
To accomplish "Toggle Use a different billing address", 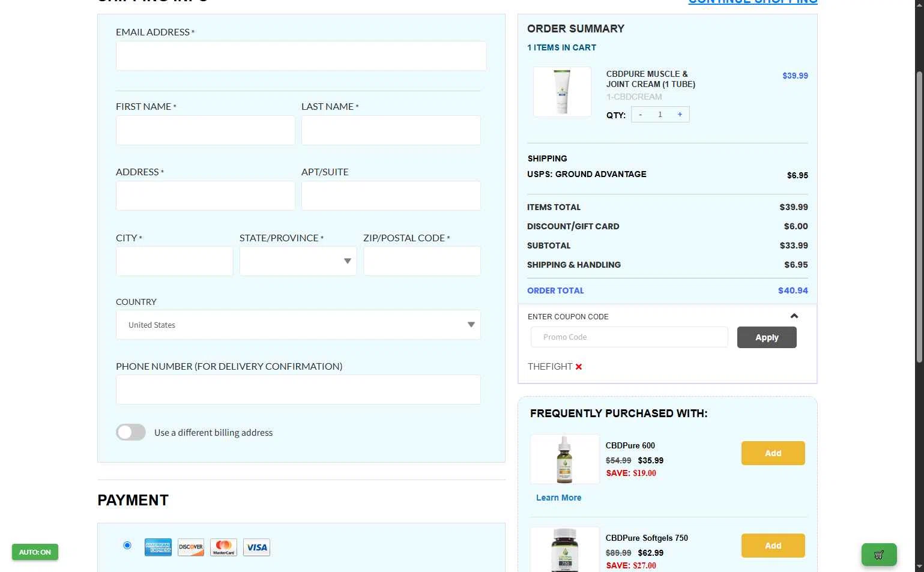I will 131,432.
